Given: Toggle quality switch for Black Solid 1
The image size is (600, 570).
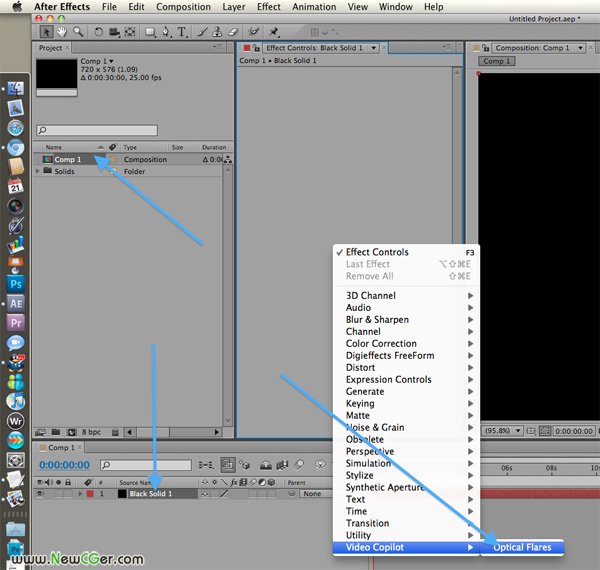Looking at the screenshot, I should tap(224, 494).
